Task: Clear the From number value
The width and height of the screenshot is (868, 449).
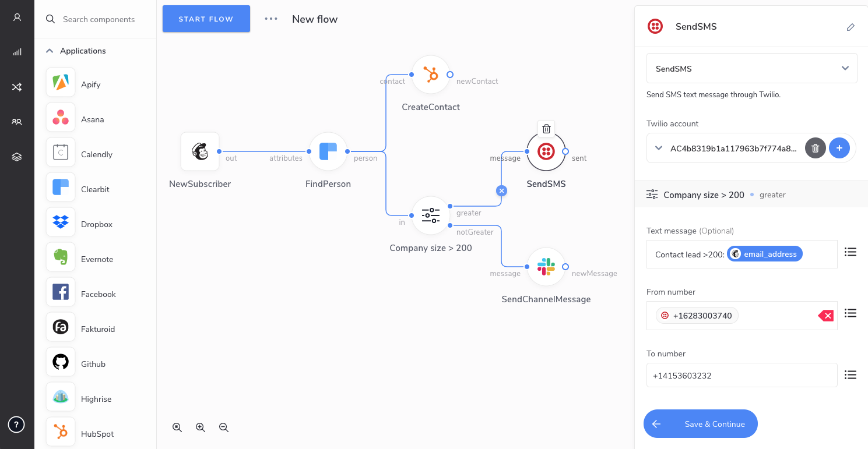Action: point(825,316)
